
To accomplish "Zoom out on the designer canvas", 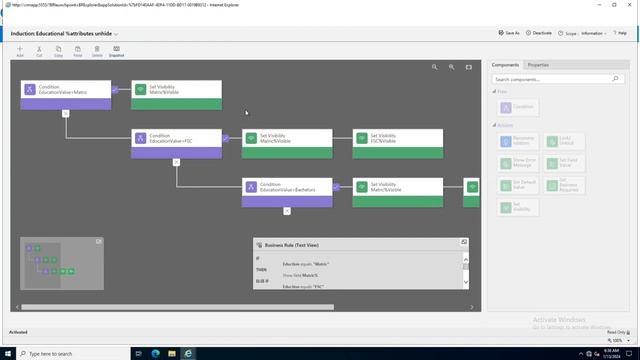I will tap(435, 67).
